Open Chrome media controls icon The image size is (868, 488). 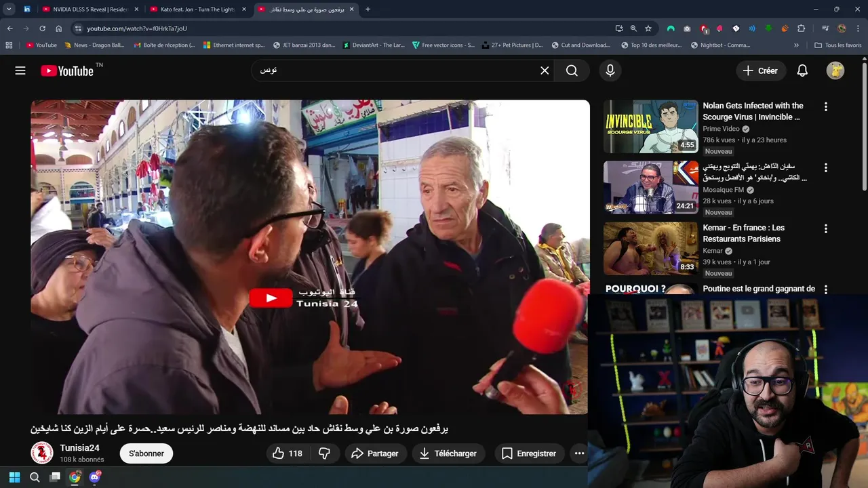pos(825,28)
